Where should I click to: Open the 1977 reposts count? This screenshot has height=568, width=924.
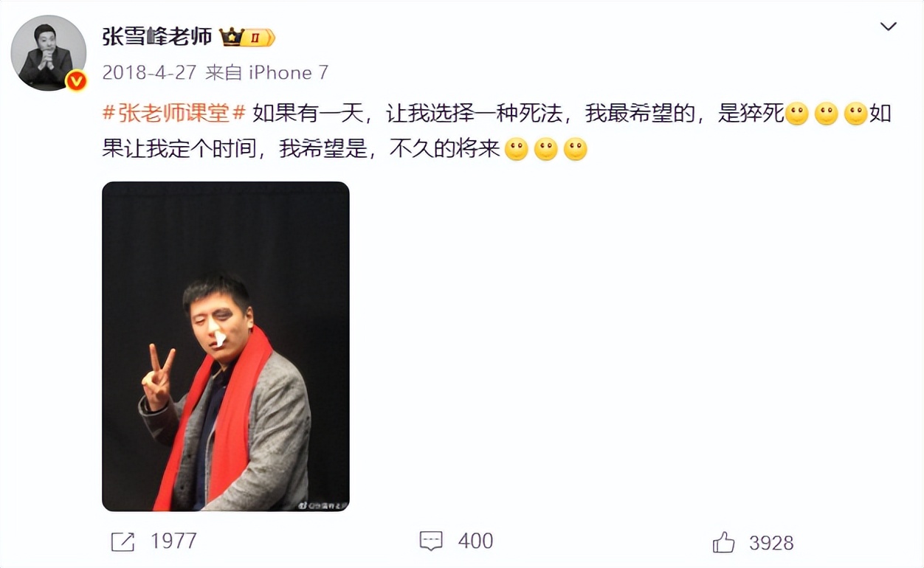tap(173, 541)
